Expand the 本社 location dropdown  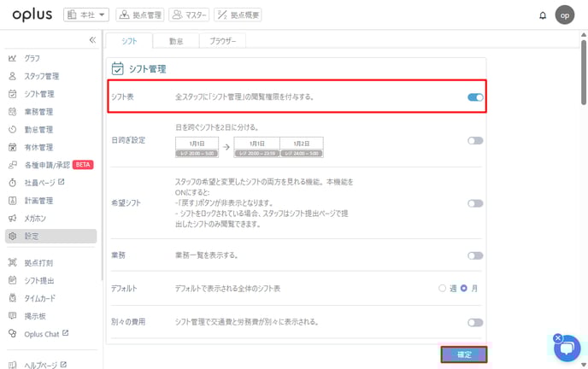pyautogui.click(x=86, y=15)
